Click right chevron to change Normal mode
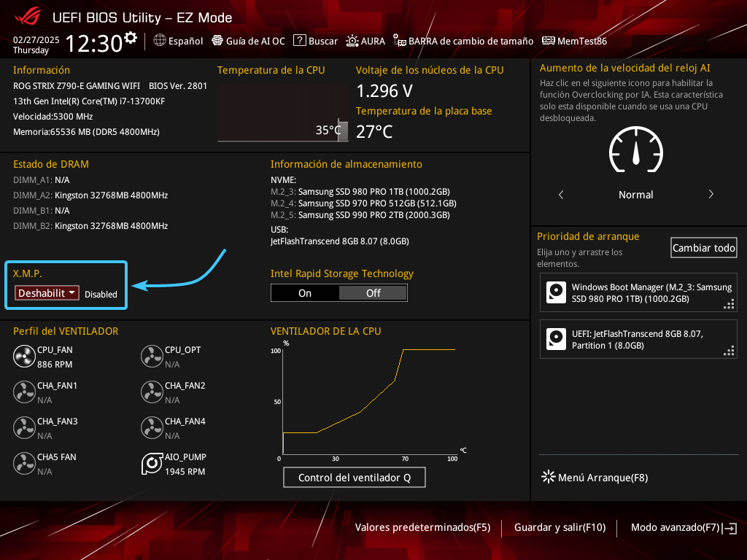Image resolution: width=747 pixels, height=560 pixels. [x=711, y=195]
